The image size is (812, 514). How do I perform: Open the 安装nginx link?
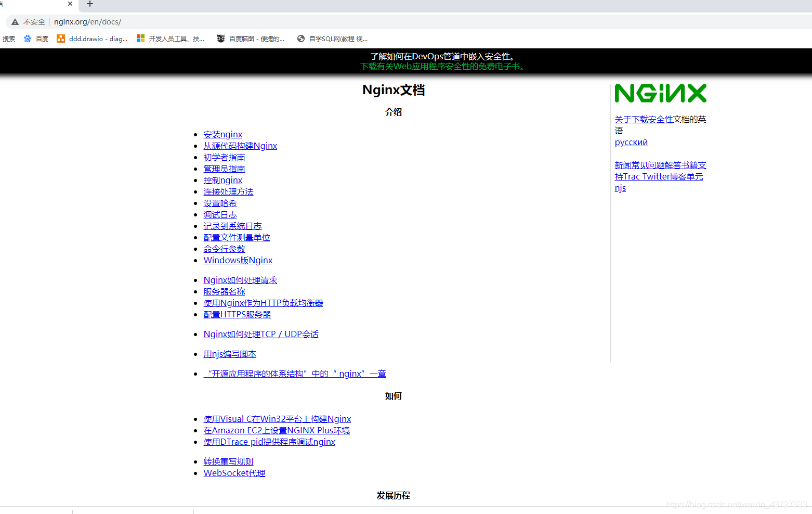pos(222,134)
